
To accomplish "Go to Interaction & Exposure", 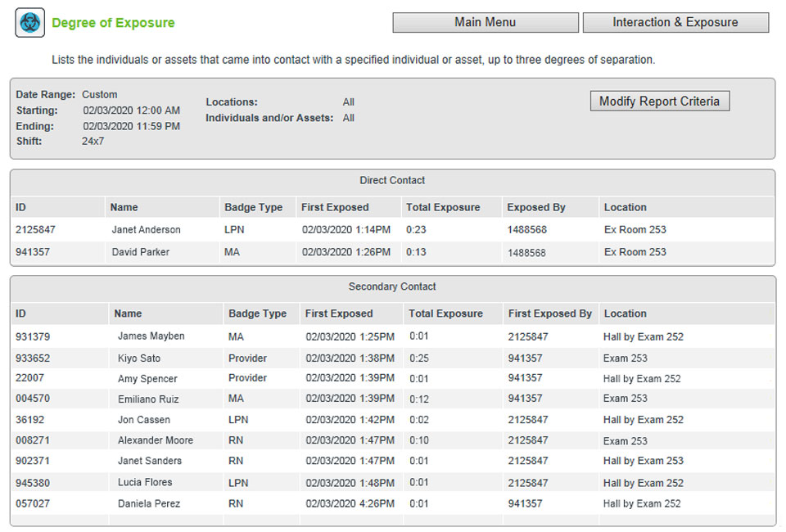I will (x=675, y=23).
